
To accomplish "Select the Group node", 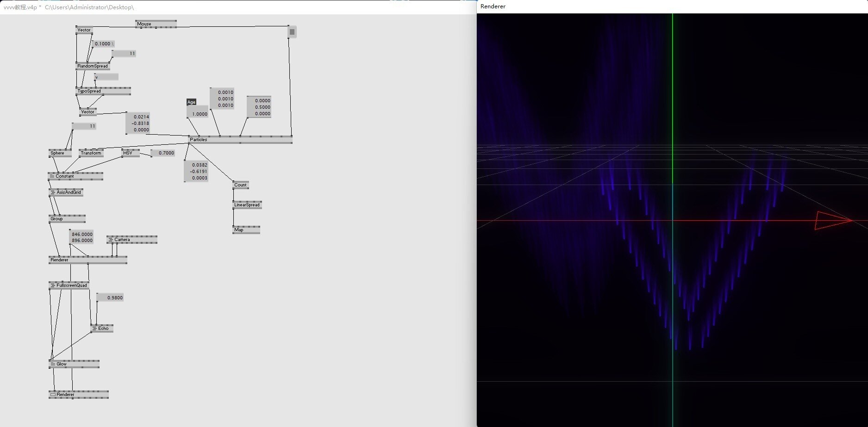I will tap(67, 219).
